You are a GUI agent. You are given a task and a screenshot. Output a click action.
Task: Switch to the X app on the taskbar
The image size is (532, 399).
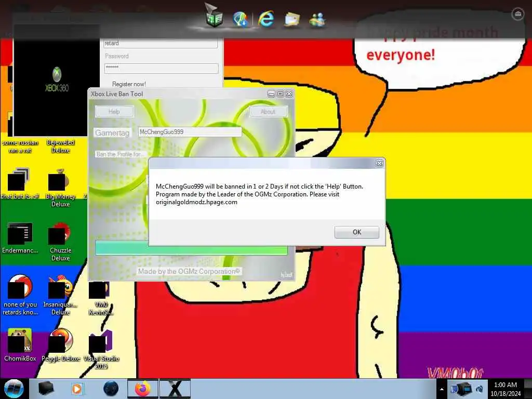pos(175,389)
